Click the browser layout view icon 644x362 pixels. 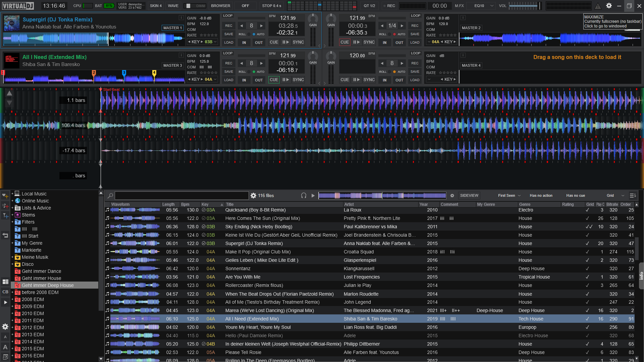click(5, 282)
